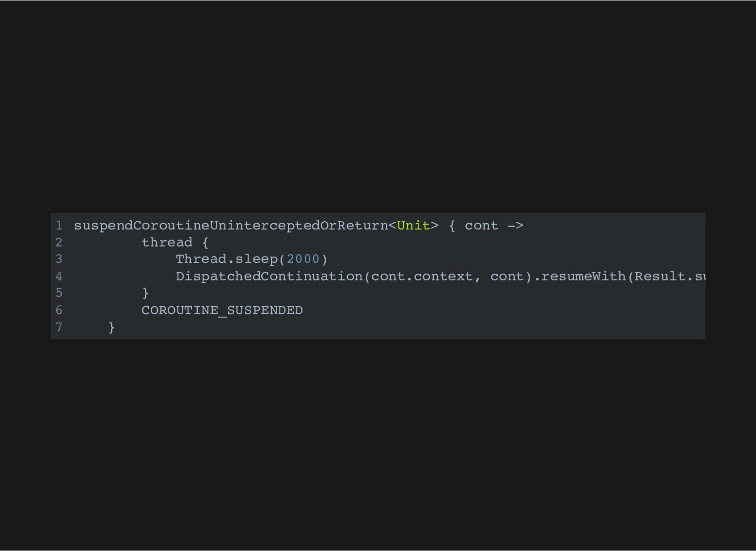This screenshot has height=551, width=756.
Task: Click the closing brace on line 5
Action: pyautogui.click(x=145, y=293)
